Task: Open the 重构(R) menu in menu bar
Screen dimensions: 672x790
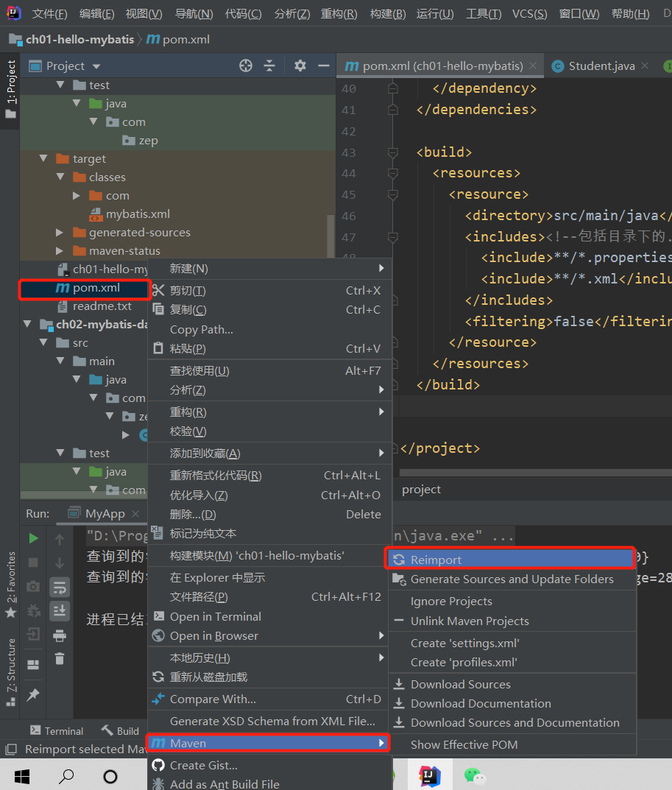Action: click(339, 13)
